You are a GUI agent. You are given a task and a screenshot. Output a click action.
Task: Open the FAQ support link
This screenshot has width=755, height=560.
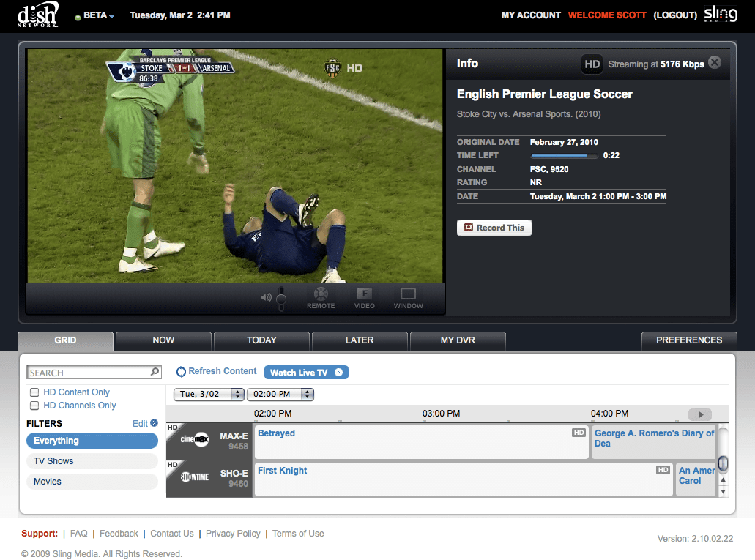[x=79, y=534]
